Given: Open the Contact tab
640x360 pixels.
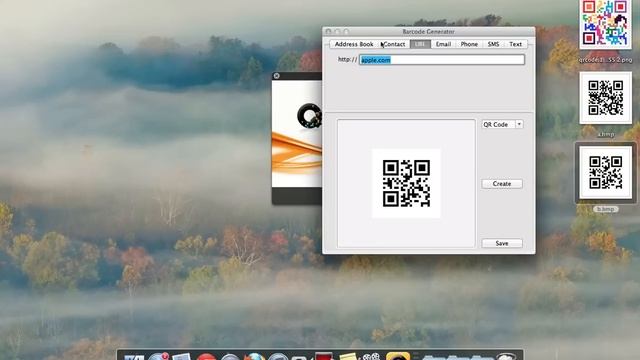Looking at the screenshot, I should point(394,44).
